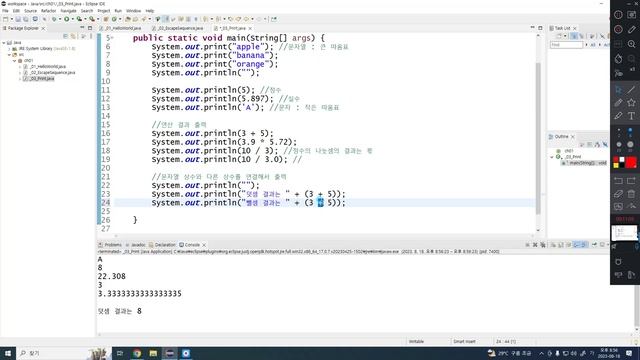Select the straight line tool in drawing panel
The image size is (640, 360).
[x=631, y=89]
